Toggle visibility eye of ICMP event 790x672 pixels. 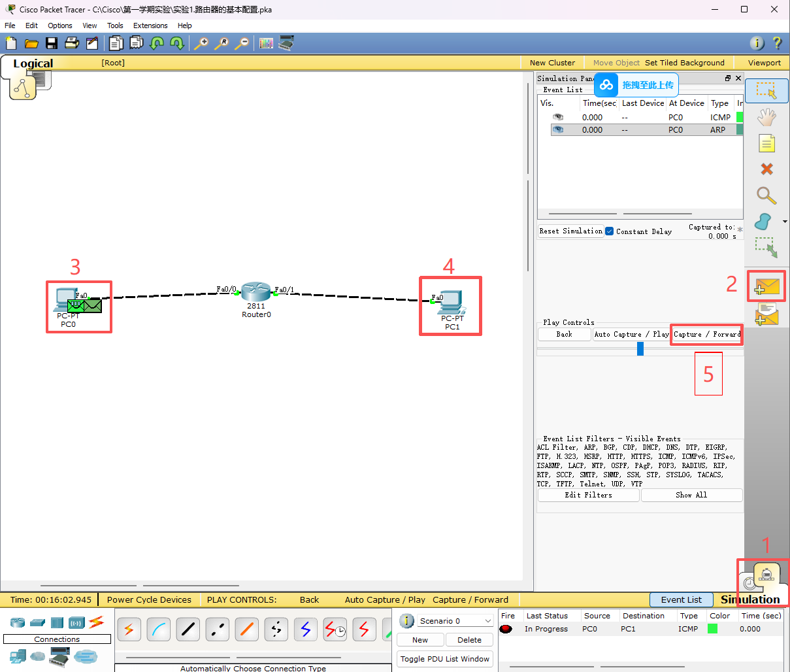click(x=558, y=117)
